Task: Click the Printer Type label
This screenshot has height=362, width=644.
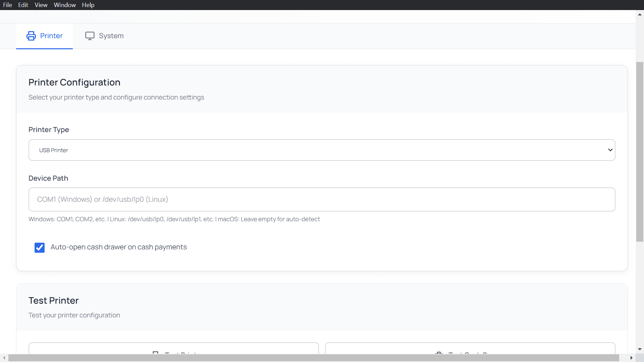Action: point(49,130)
